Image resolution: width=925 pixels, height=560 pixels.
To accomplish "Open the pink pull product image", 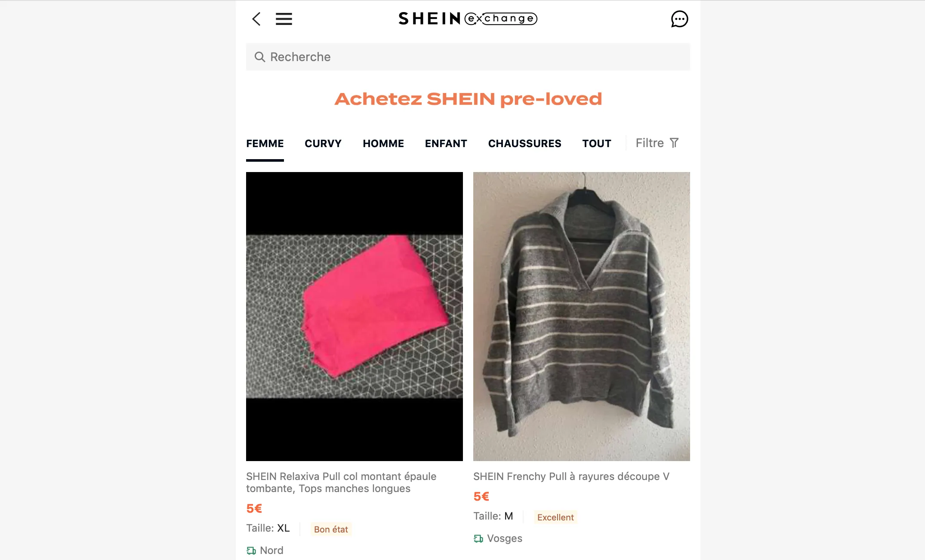I will (355, 317).
